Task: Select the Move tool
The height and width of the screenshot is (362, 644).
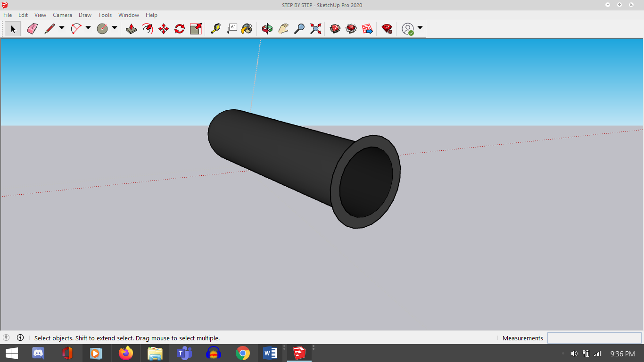Action: point(164,29)
